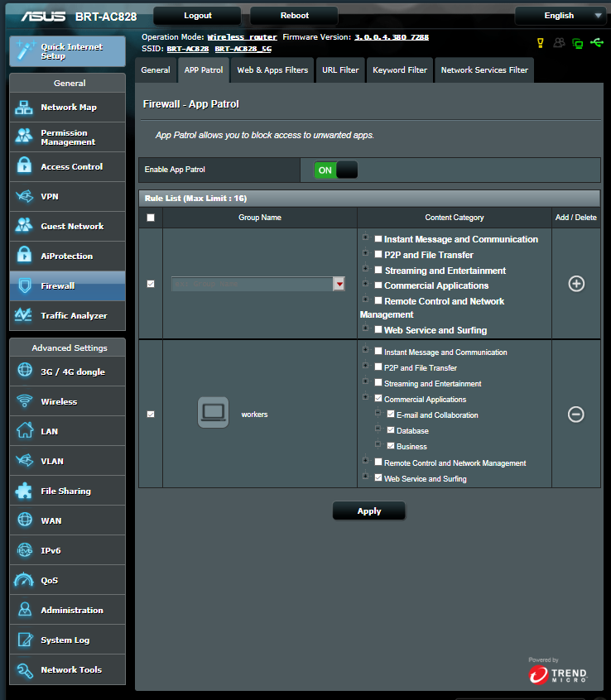Open the Network Map sidebar item
This screenshot has width=611, height=700.
[x=67, y=107]
